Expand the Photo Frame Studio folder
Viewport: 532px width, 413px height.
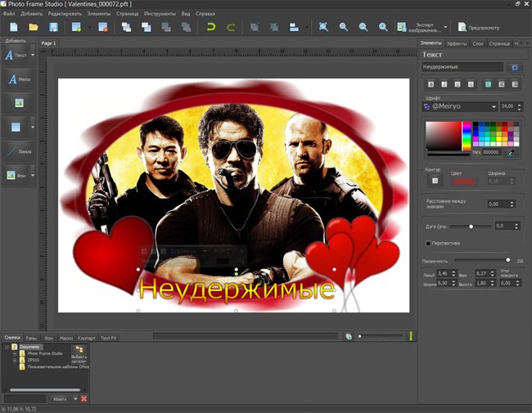(x=15, y=353)
